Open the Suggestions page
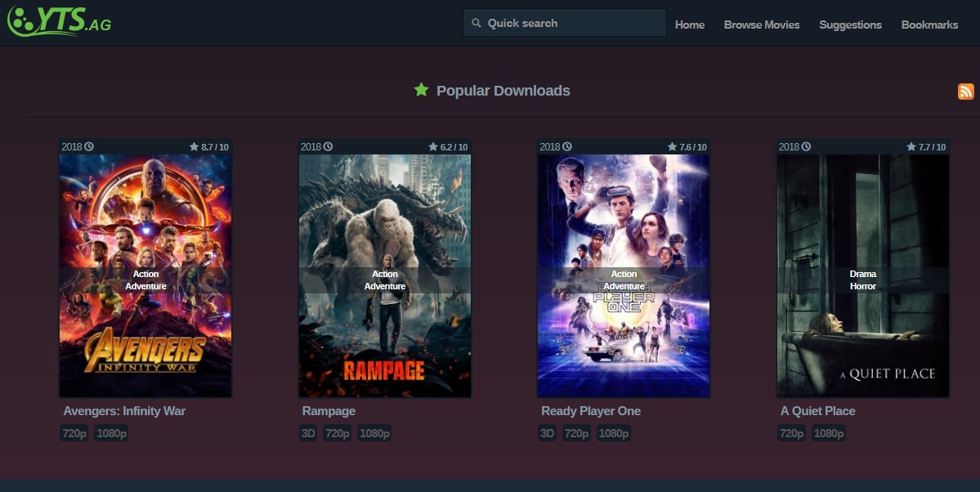Screen dimensions: 980x492 click(x=850, y=25)
